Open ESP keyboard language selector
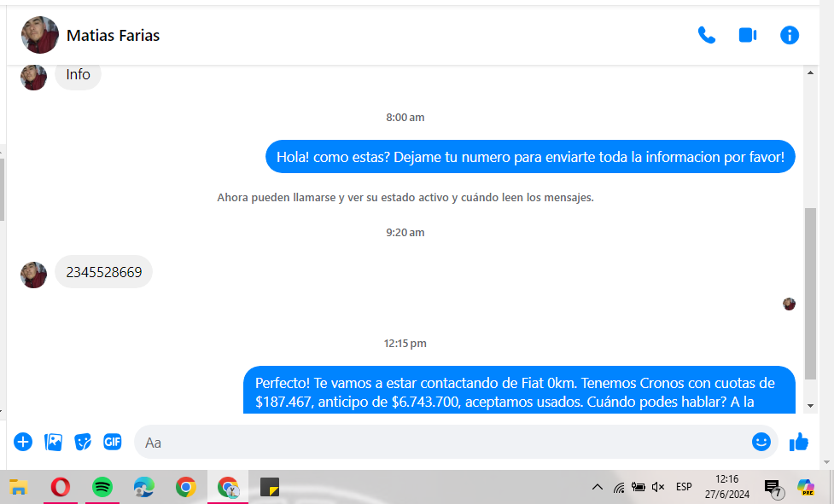The width and height of the screenshot is (834, 504). 684,487
